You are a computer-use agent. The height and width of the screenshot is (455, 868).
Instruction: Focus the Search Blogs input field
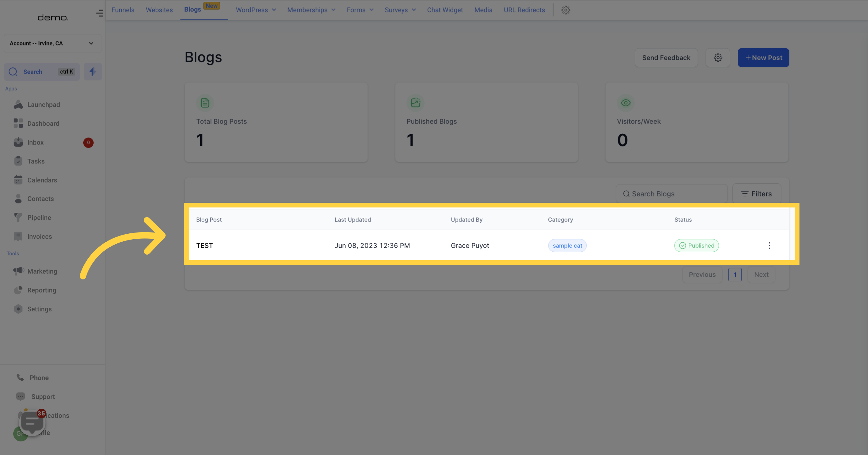672,194
